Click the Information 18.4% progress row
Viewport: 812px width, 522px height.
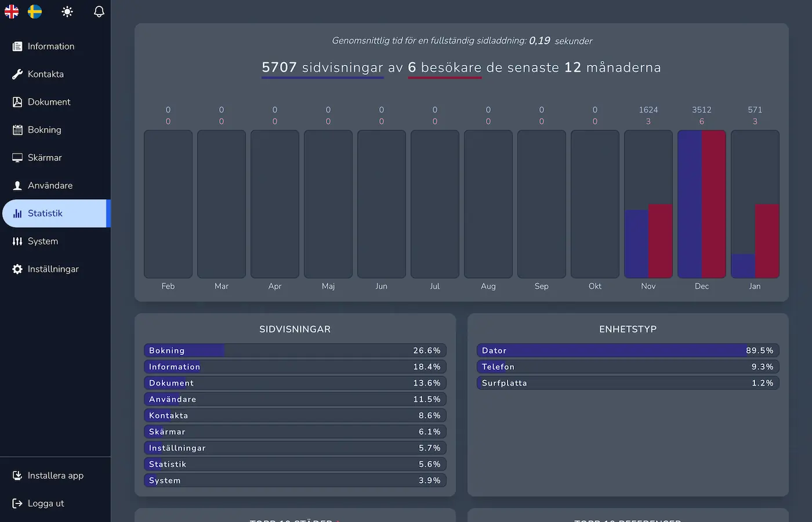click(x=295, y=367)
